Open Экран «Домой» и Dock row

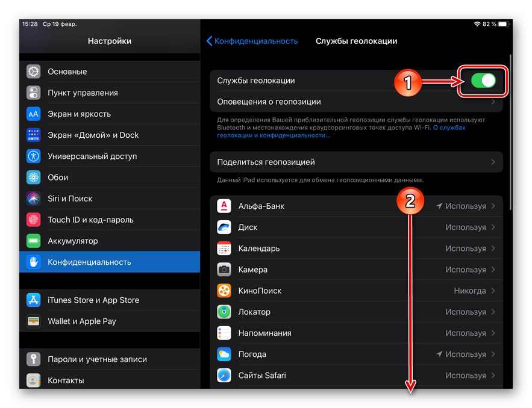tap(110, 135)
